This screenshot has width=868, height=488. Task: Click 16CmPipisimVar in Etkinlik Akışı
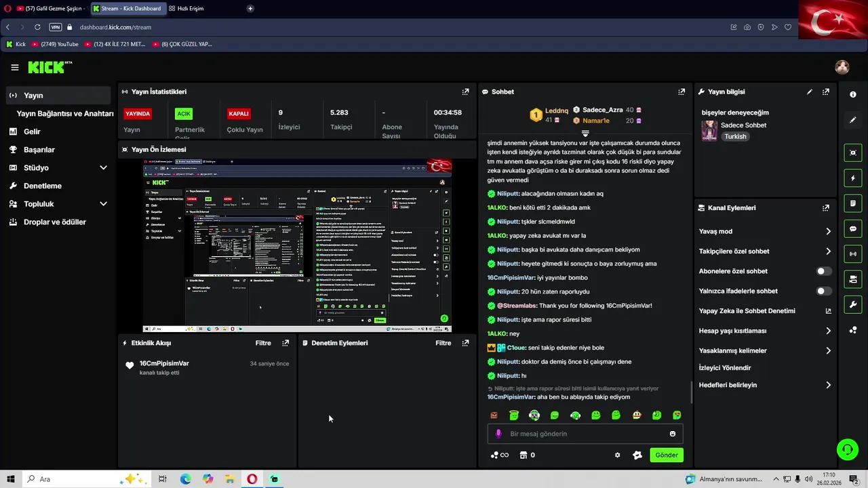[x=164, y=363]
